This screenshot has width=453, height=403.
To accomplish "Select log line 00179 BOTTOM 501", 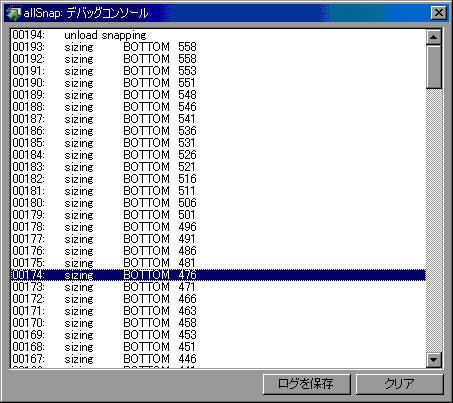I will (x=218, y=215).
